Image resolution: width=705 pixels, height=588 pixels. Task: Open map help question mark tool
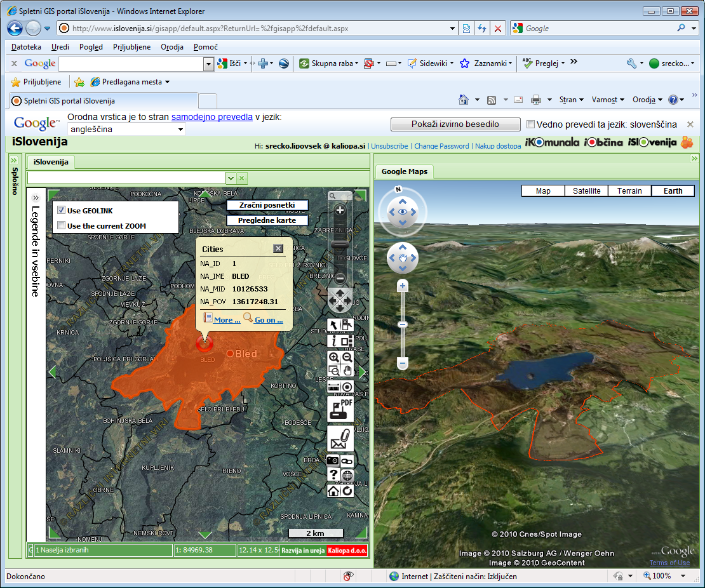(333, 475)
